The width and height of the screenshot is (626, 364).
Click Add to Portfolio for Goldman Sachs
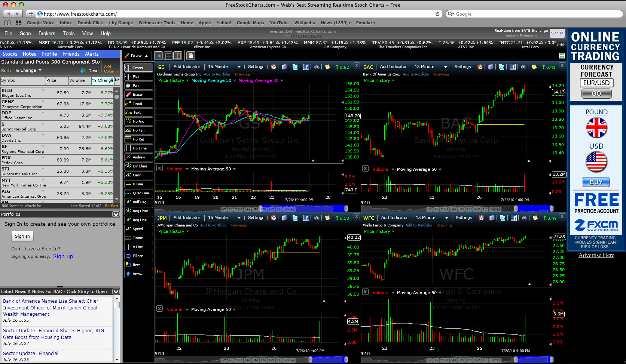[217, 74]
